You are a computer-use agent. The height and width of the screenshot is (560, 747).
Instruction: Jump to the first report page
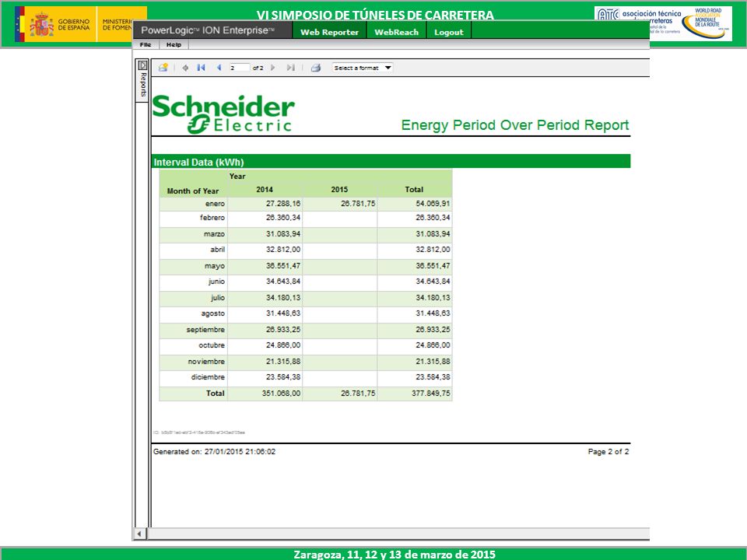click(x=201, y=68)
